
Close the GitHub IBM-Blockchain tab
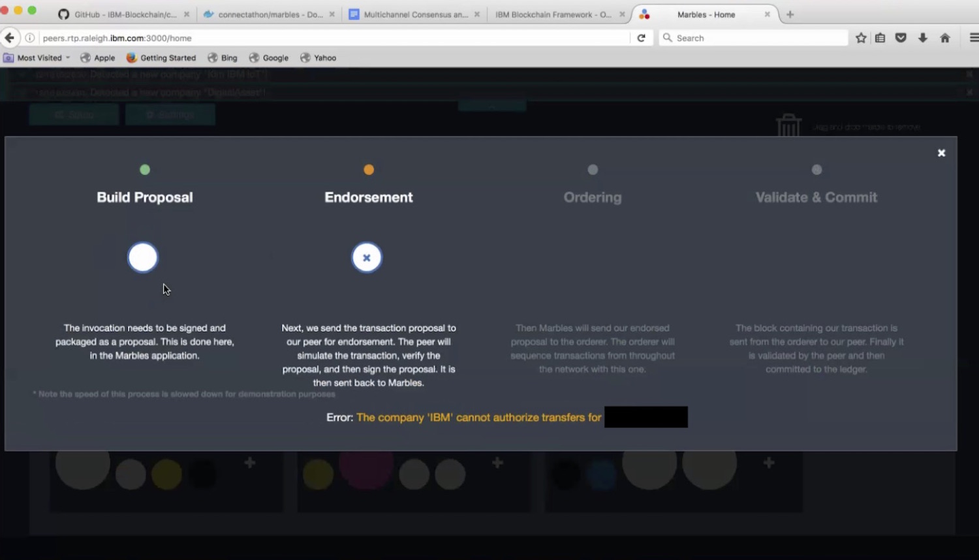[x=187, y=14]
